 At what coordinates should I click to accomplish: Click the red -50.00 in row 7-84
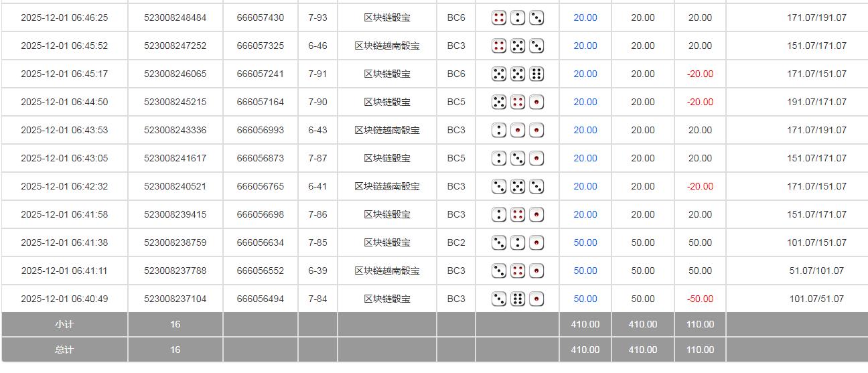(700, 299)
